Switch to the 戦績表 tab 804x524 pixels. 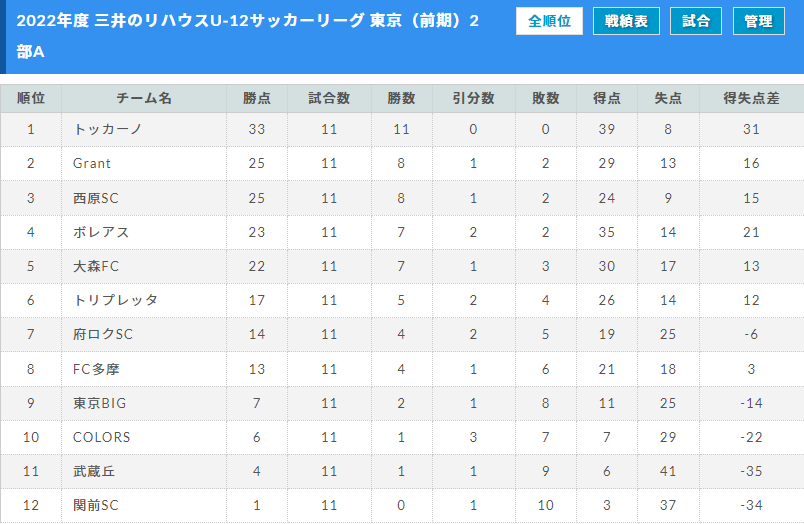(x=626, y=21)
